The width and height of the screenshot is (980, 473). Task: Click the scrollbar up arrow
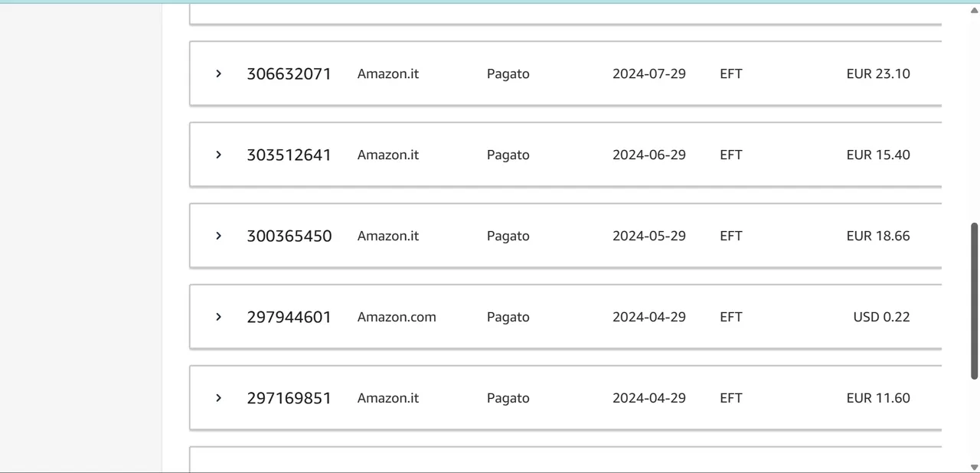pos(975,10)
